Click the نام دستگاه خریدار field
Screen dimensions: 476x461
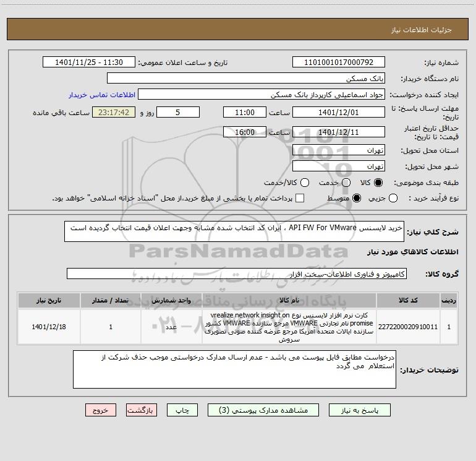tap(246, 79)
